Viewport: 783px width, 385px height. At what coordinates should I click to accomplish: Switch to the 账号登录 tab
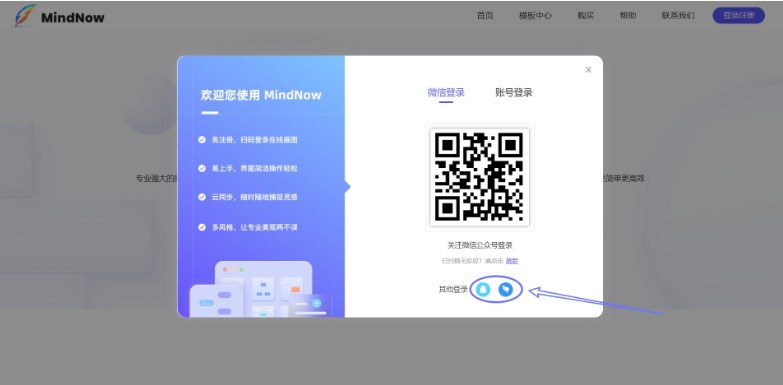point(513,92)
